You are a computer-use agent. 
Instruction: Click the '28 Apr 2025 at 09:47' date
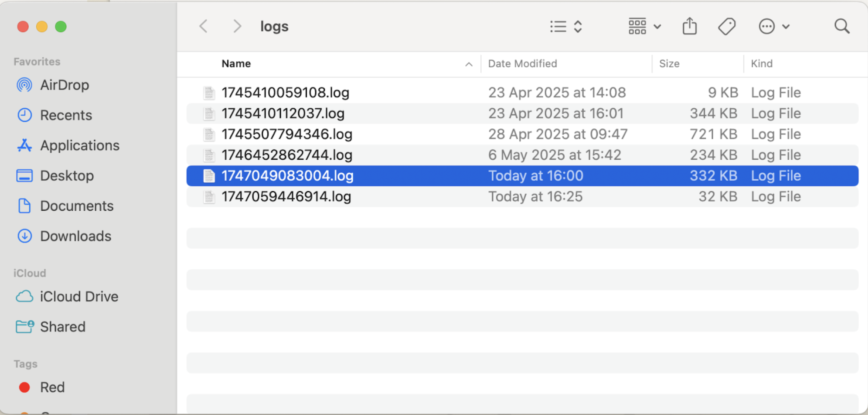click(x=558, y=134)
